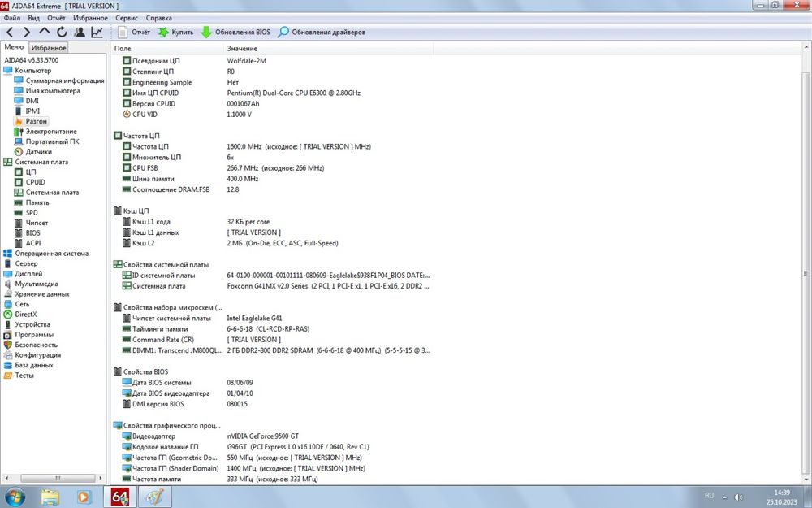The height and width of the screenshot is (508, 812).
Task: Switch to the Меню tab
Action: [14, 47]
